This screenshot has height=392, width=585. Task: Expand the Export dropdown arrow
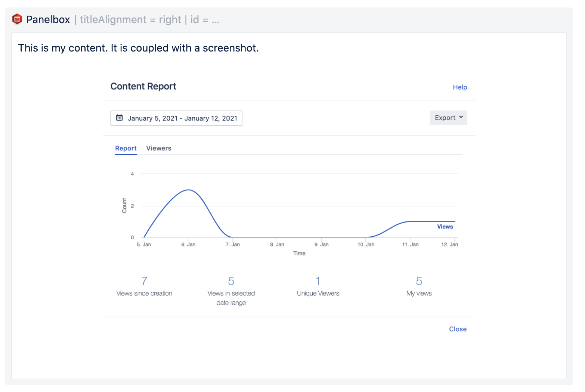coord(461,117)
